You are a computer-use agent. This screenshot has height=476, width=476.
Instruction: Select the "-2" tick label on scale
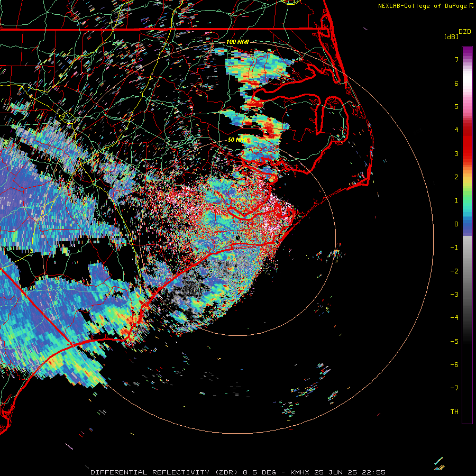[454, 271]
